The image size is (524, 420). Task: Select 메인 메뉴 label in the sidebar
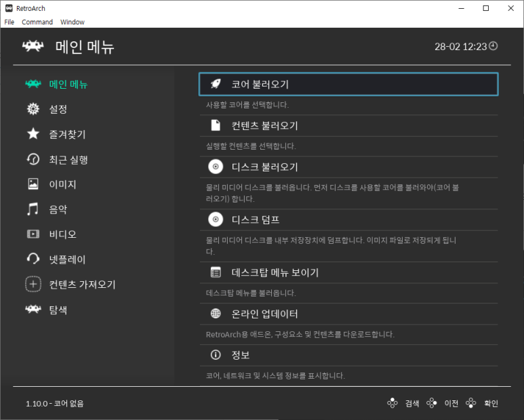pyautogui.click(x=68, y=84)
